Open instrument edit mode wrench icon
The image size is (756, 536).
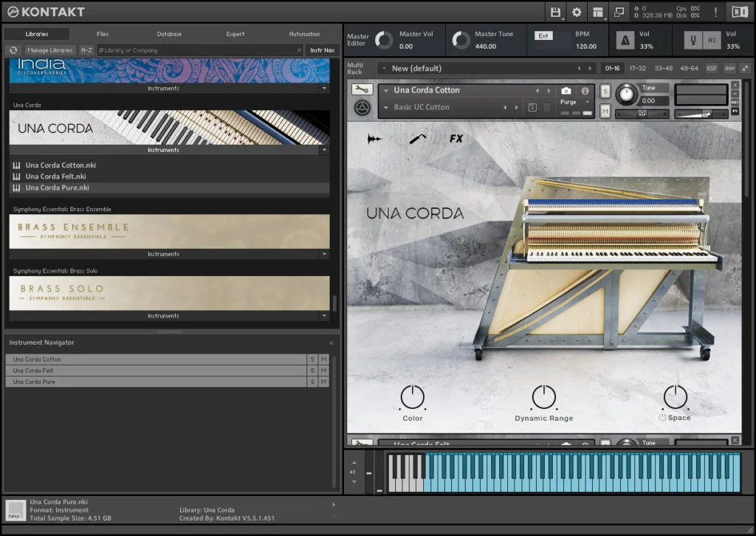pos(362,89)
